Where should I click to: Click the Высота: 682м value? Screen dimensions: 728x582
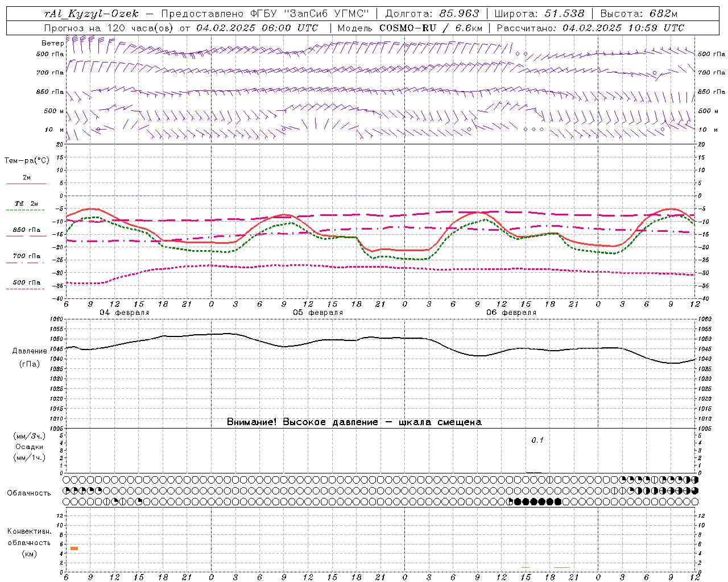coord(639,14)
